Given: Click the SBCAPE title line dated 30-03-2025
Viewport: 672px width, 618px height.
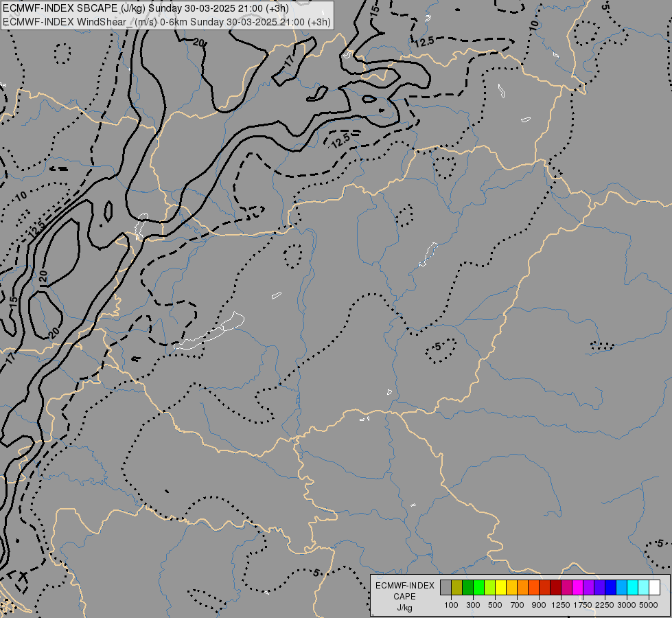Looking at the screenshot, I should click(146, 8).
